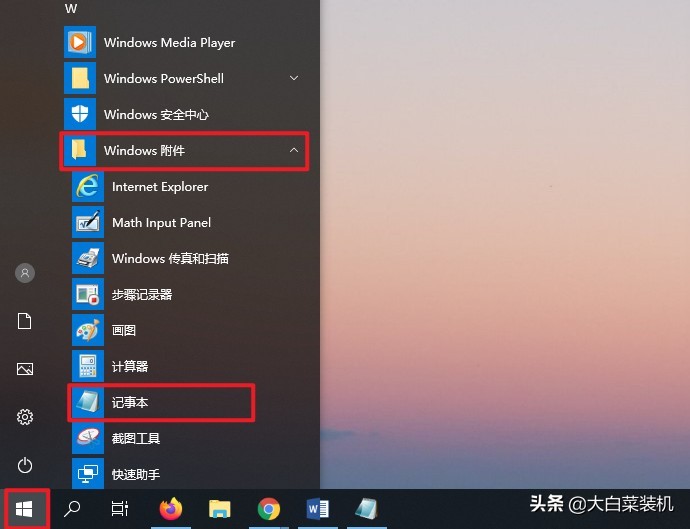The width and height of the screenshot is (690, 529).
Task: Select the Windows 附件 label
Action: [x=144, y=151]
